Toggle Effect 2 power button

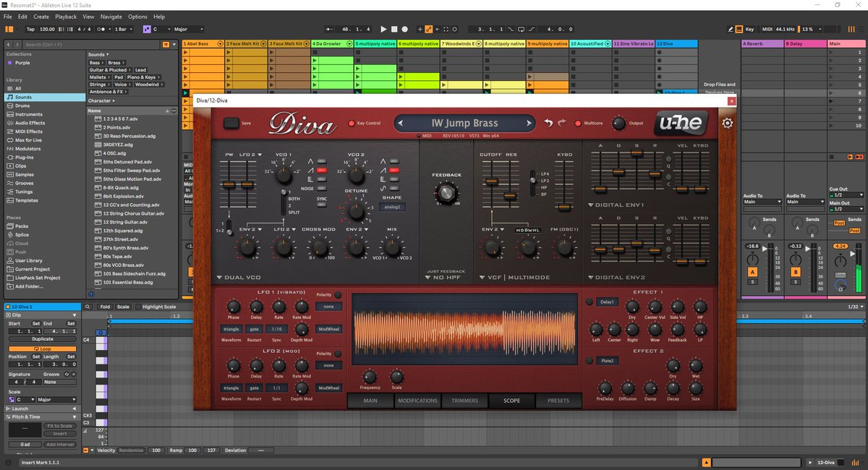(589, 360)
